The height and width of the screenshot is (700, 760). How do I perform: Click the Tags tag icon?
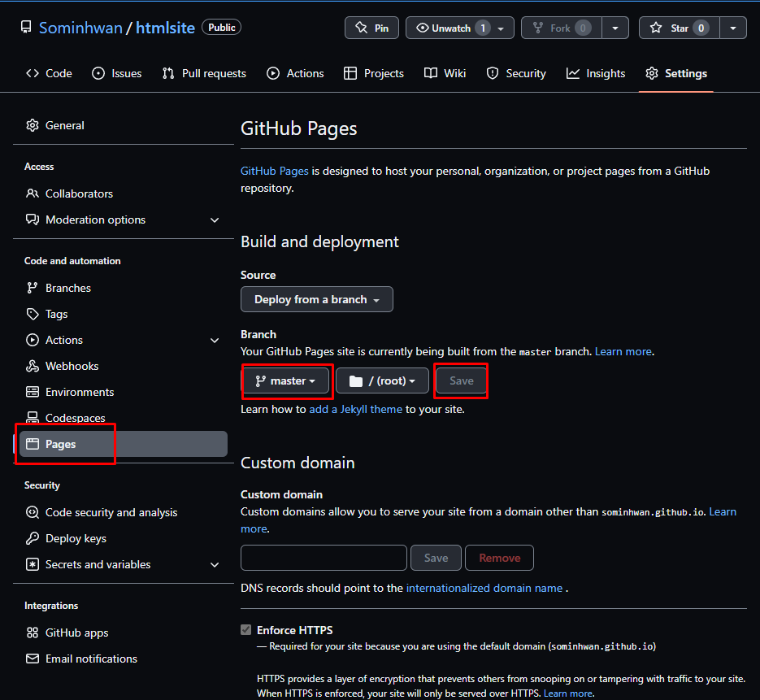(x=33, y=314)
